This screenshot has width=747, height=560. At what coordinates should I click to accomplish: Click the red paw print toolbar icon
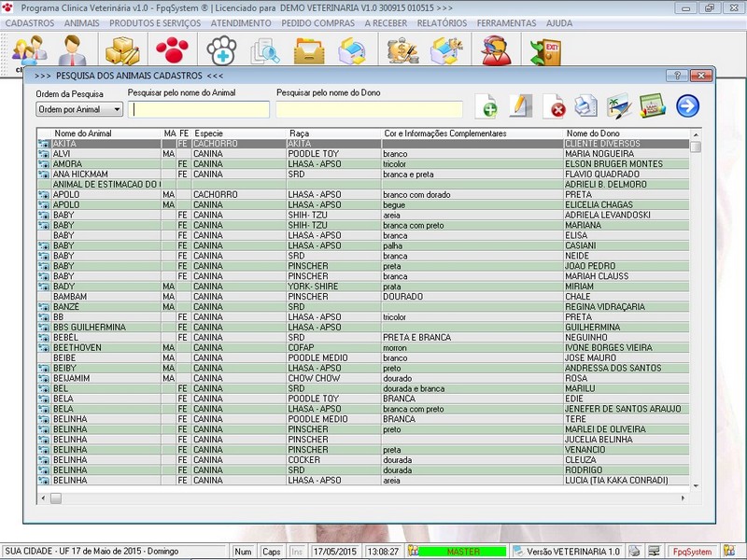pyautogui.click(x=171, y=50)
